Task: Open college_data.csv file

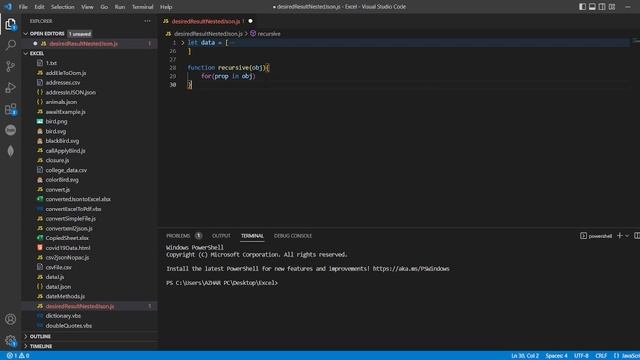Action: 66,170
